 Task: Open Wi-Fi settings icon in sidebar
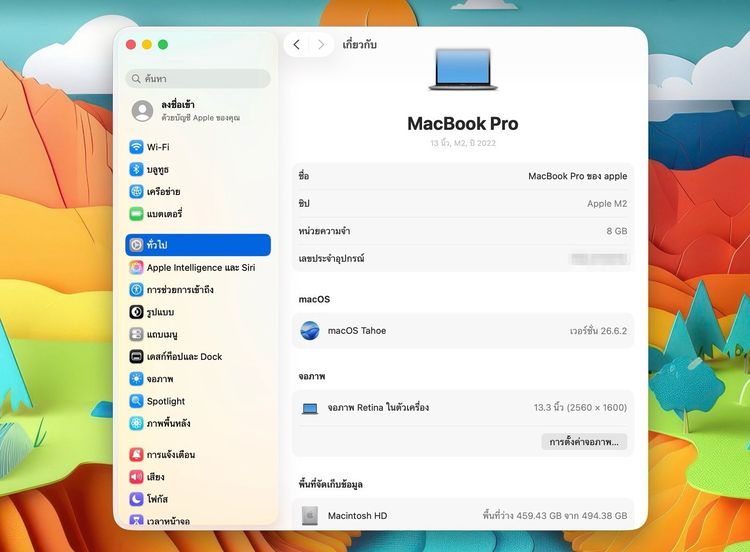pyautogui.click(x=136, y=146)
